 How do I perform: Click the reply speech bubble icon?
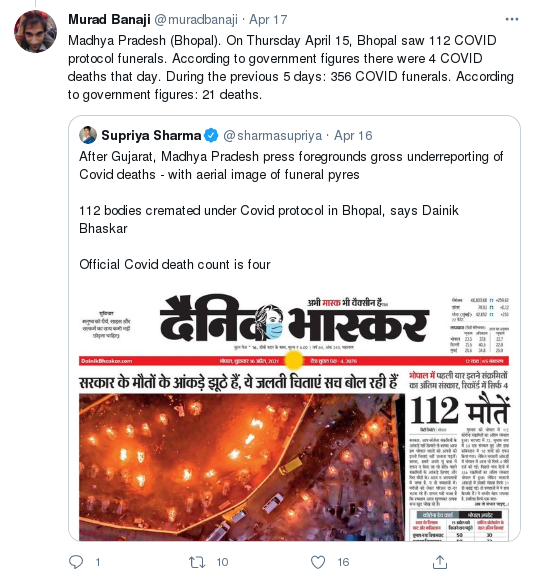pyautogui.click(x=76, y=562)
